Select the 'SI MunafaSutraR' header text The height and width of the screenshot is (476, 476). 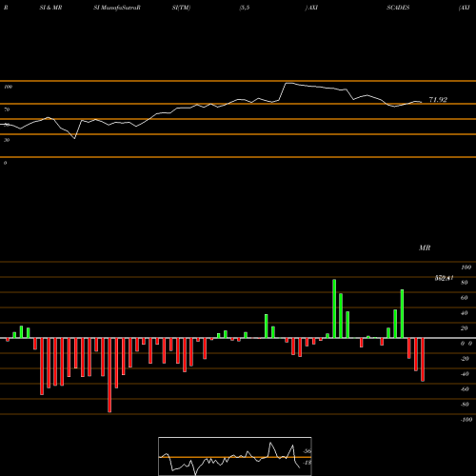pyautogui.click(x=117, y=8)
